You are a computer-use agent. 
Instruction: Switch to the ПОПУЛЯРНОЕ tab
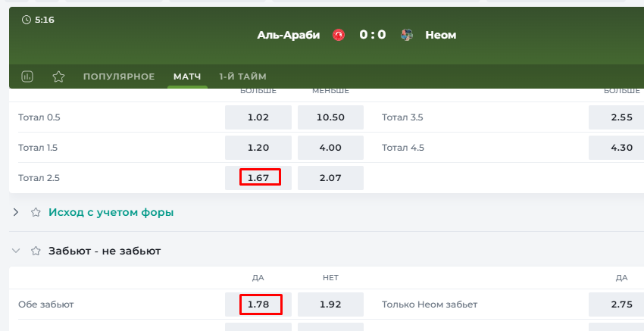[x=119, y=77]
